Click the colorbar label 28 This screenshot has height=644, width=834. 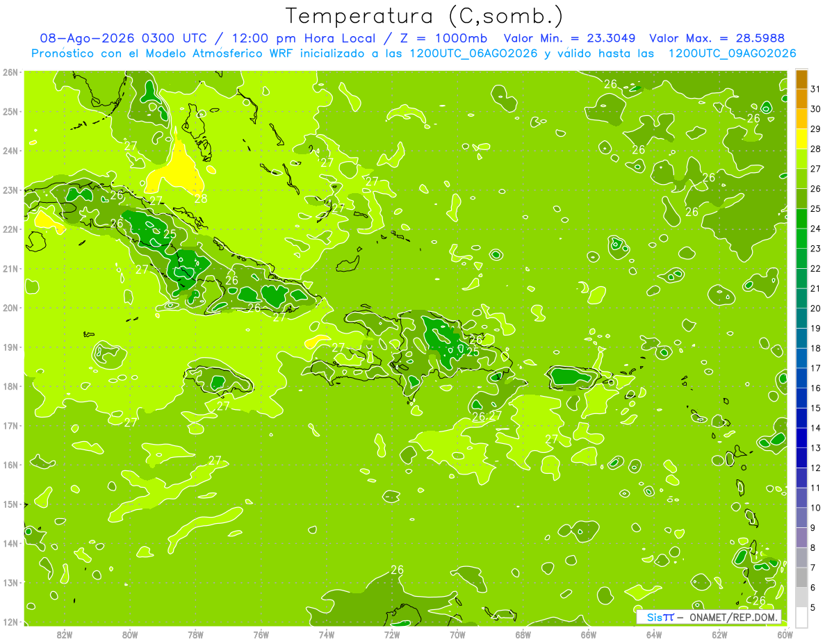pyautogui.click(x=816, y=149)
